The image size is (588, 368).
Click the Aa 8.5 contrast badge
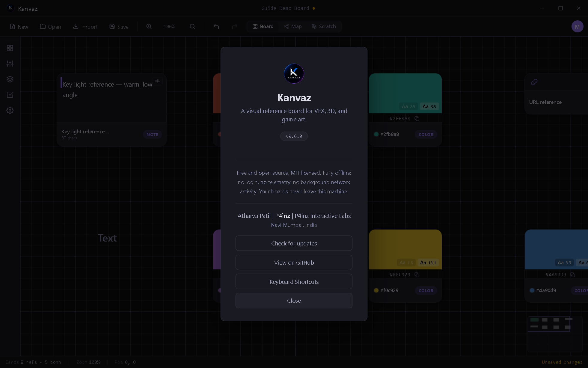[x=429, y=107]
